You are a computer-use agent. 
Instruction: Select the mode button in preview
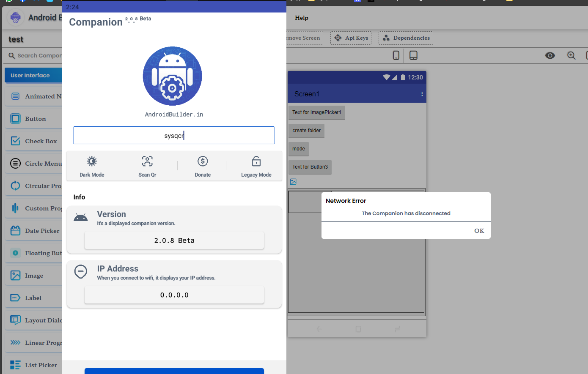[x=299, y=149]
